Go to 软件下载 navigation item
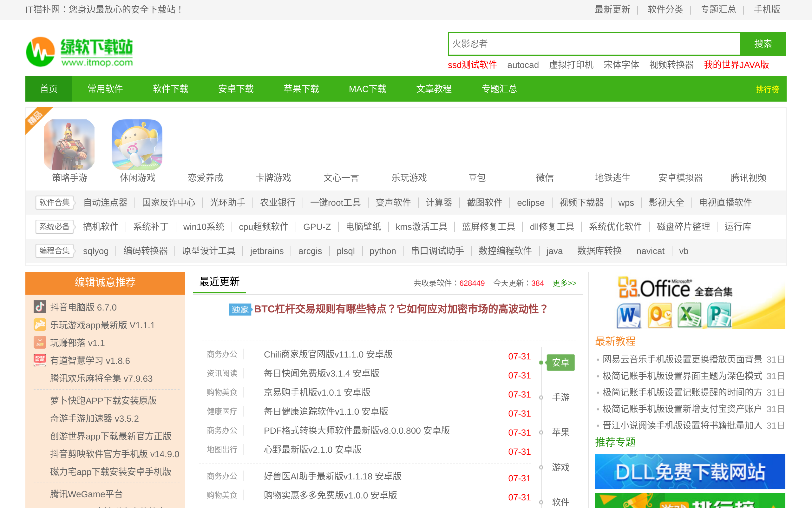812x508 pixels. (x=170, y=89)
